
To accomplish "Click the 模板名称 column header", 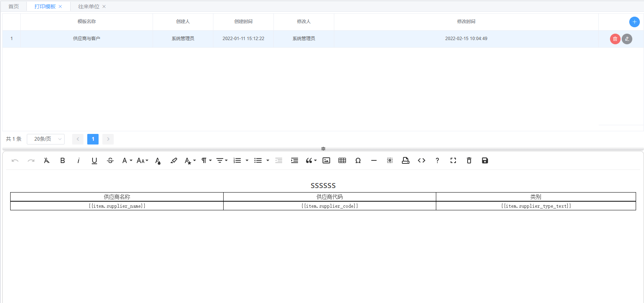I will 86,22.
